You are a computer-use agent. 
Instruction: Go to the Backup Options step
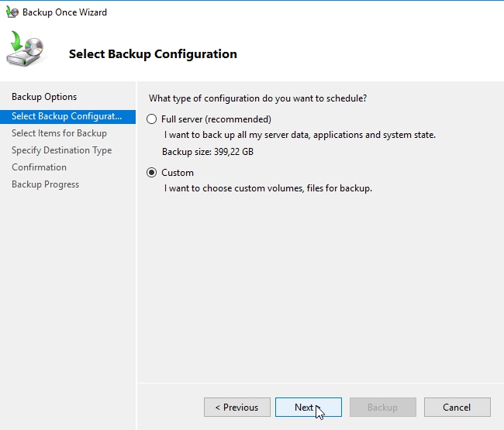[44, 97]
